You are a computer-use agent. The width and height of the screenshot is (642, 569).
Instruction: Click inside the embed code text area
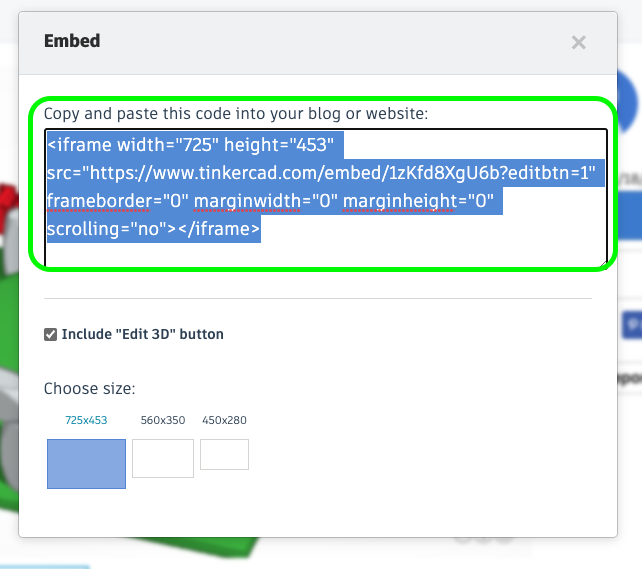[x=326, y=198]
